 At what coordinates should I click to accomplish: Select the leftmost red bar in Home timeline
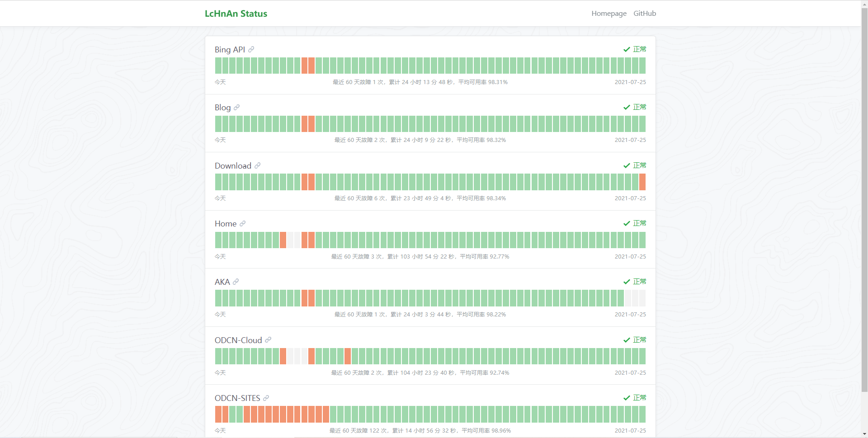(x=283, y=240)
